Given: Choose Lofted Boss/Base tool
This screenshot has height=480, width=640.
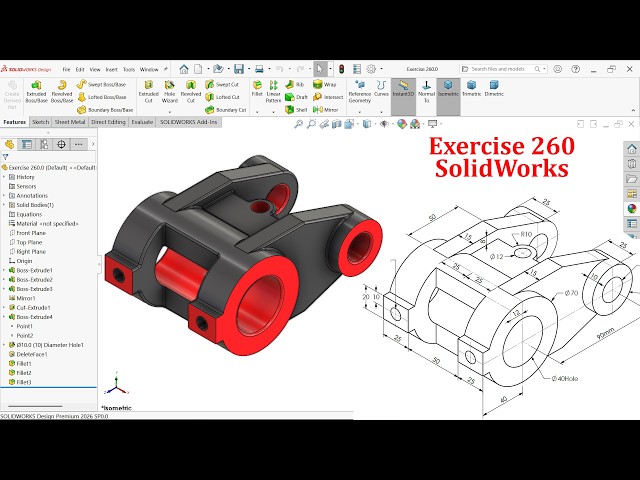Looking at the screenshot, I should (101, 97).
